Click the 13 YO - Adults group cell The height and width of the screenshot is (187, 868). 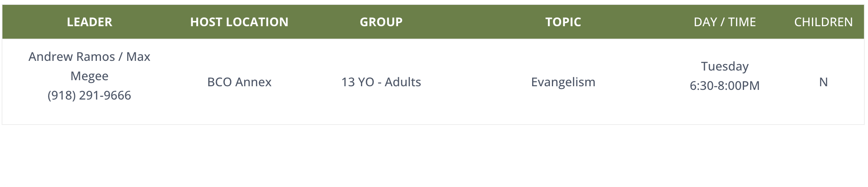pyautogui.click(x=381, y=82)
